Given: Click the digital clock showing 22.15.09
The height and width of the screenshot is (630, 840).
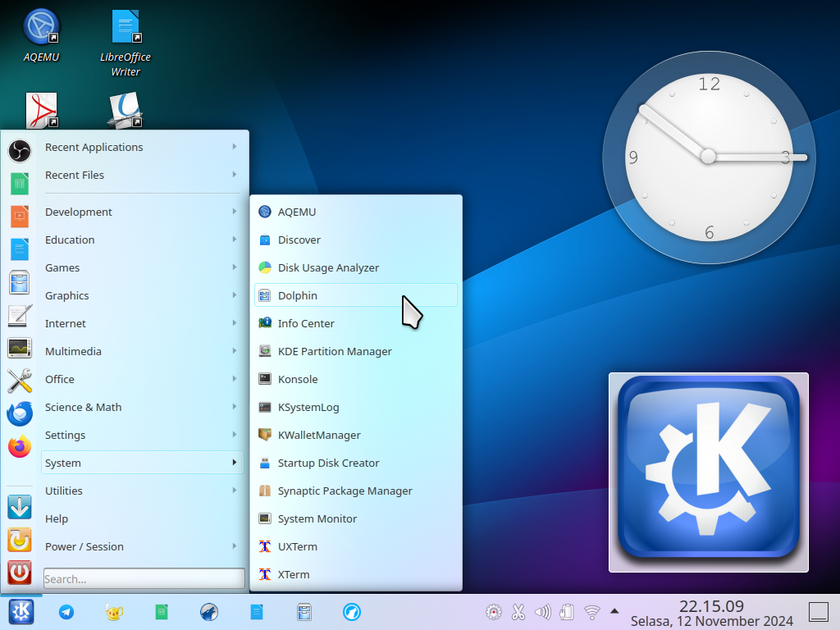Looking at the screenshot, I should point(711,606).
